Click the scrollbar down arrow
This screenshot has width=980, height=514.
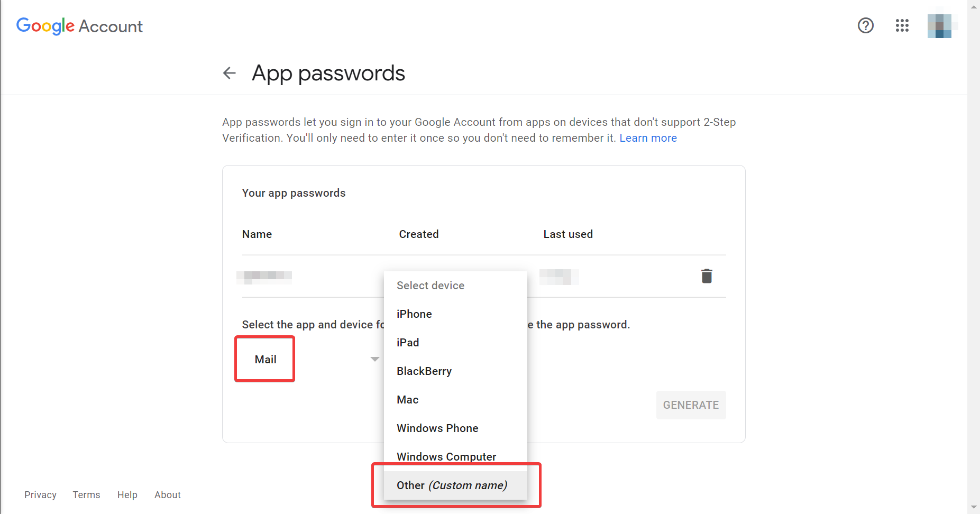pyautogui.click(x=974, y=508)
